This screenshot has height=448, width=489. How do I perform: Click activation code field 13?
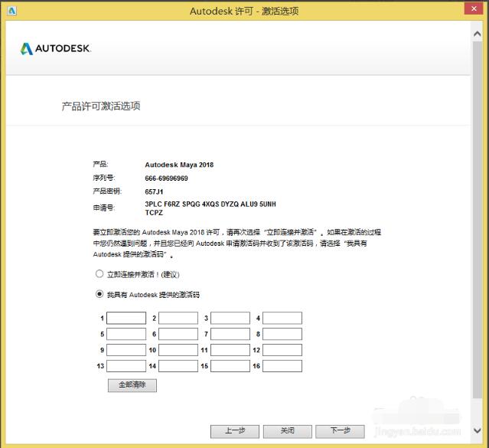click(x=126, y=366)
